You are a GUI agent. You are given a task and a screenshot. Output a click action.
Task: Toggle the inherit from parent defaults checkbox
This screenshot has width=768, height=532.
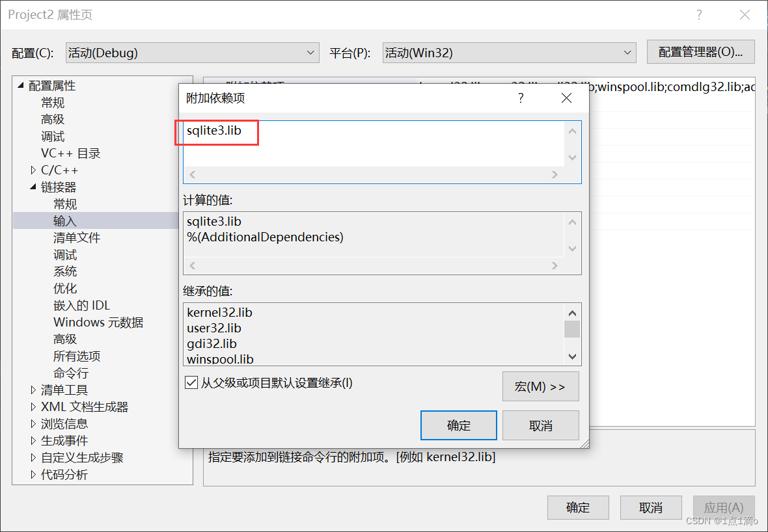coord(191,382)
